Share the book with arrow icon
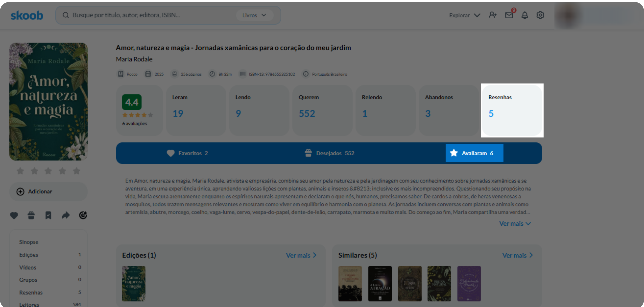This screenshot has width=644, height=307. tap(66, 215)
